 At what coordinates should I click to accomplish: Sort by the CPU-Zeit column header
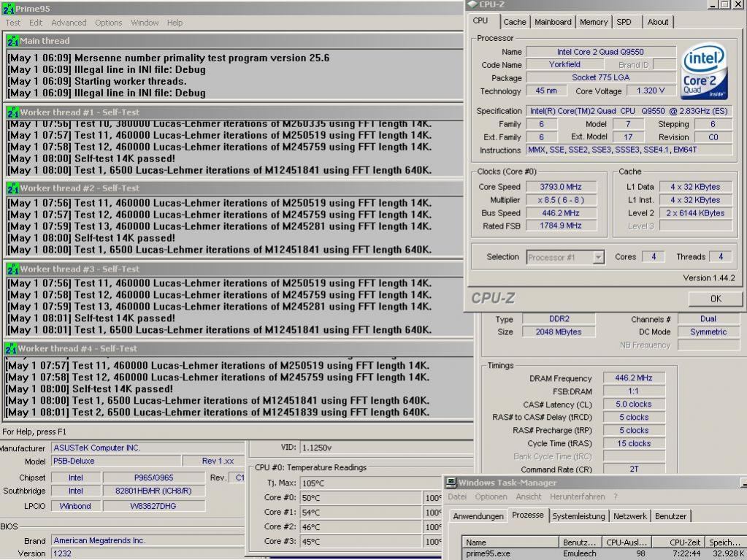(x=678, y=542)
